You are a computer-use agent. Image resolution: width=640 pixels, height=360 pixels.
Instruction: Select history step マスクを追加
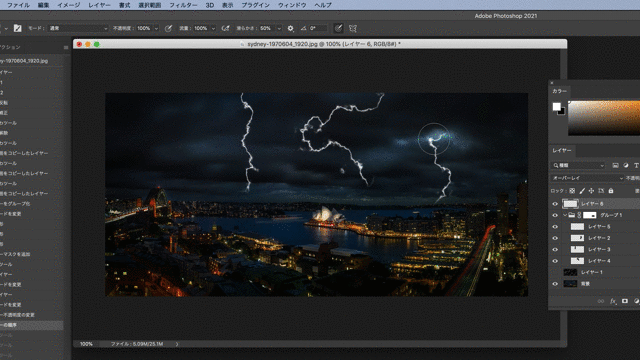coord(15,254)
